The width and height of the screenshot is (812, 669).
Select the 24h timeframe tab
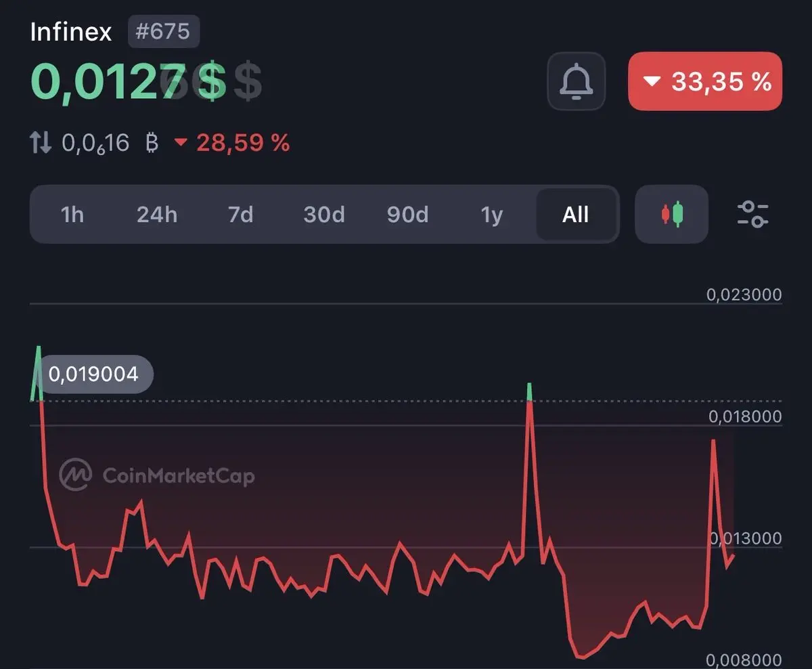157,215
